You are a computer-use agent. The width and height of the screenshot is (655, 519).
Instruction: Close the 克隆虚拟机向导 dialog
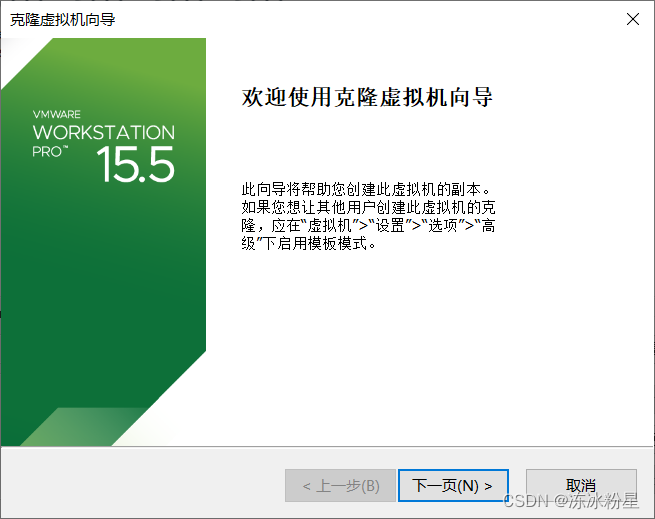tap(633, 19)
